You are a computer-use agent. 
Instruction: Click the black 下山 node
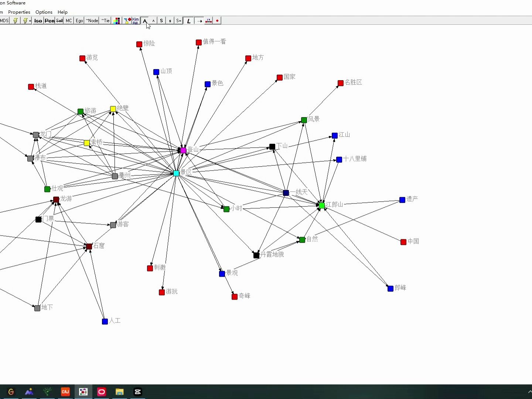tap(272, 147)
